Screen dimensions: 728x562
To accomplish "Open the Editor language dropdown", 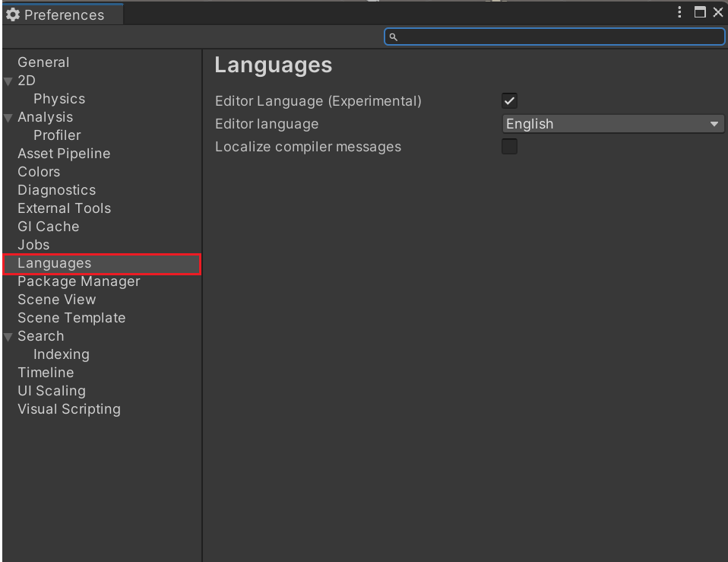I will click(x=612, y=124).
